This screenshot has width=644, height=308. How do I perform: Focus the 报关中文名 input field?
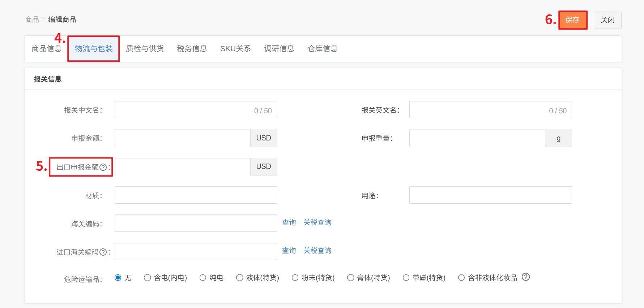click(x=183, y=110)
